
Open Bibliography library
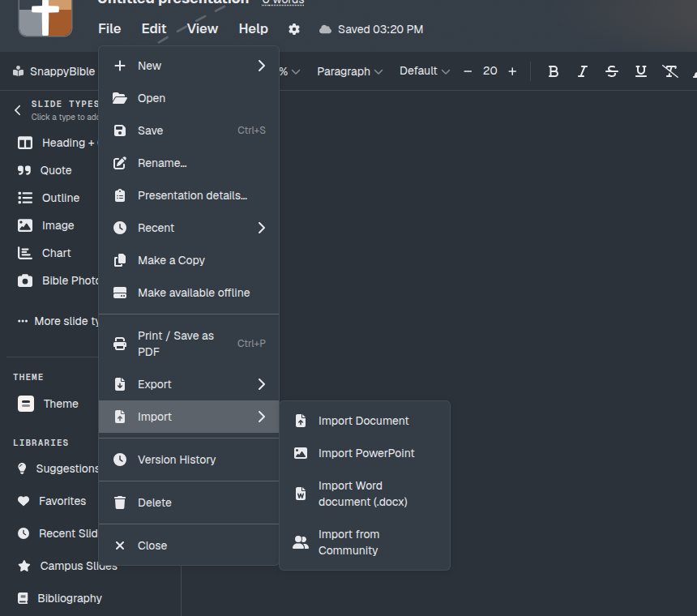coord(59,598)
